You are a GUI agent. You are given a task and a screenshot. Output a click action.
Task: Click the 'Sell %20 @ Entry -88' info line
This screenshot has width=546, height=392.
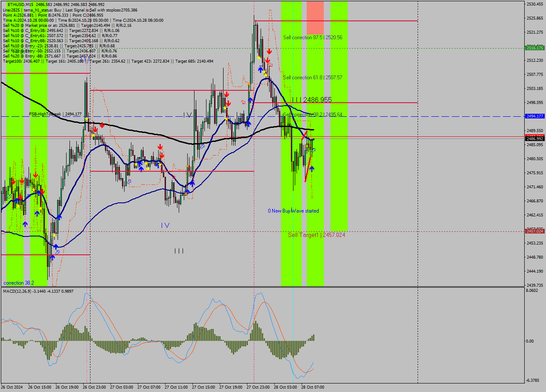[60, 56]
